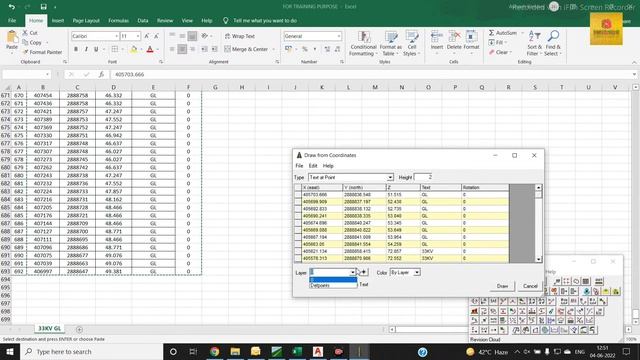This screenshot has height=360, width=640.
Task: Click Undo arrow in Quick Access toolbar
Action: click(11, 7)
